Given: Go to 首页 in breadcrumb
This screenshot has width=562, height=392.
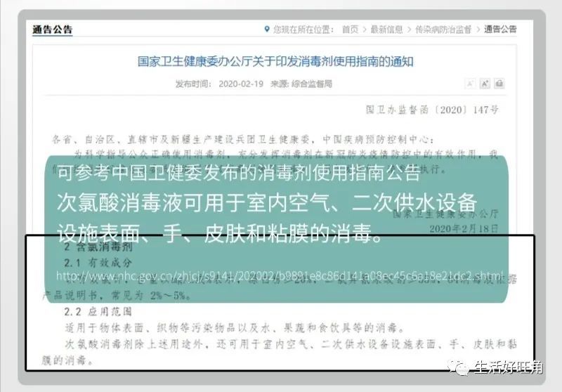Looking at the screenshot, I should pyautogui.click(x=350, y=30).
